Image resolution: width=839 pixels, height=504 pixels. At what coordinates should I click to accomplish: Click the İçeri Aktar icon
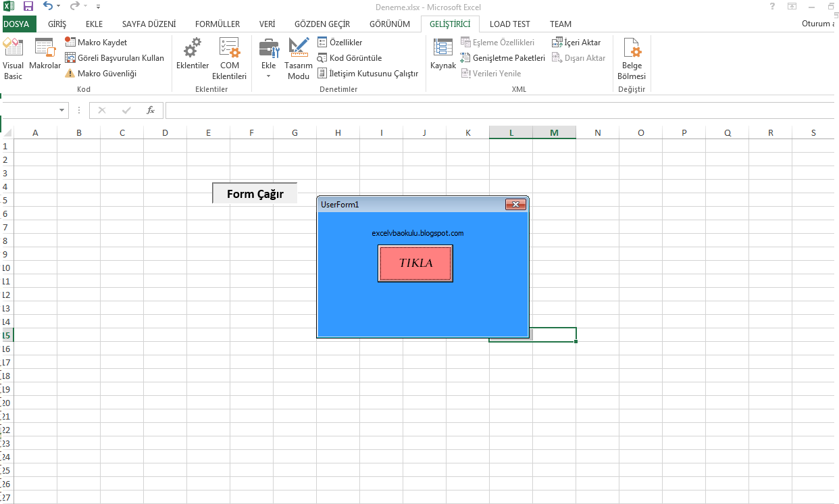click(576, 41)
